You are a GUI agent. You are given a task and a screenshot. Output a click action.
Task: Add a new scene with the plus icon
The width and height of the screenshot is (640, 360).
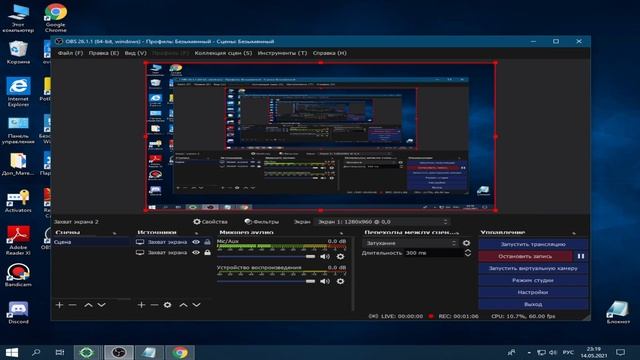(59, 305)
